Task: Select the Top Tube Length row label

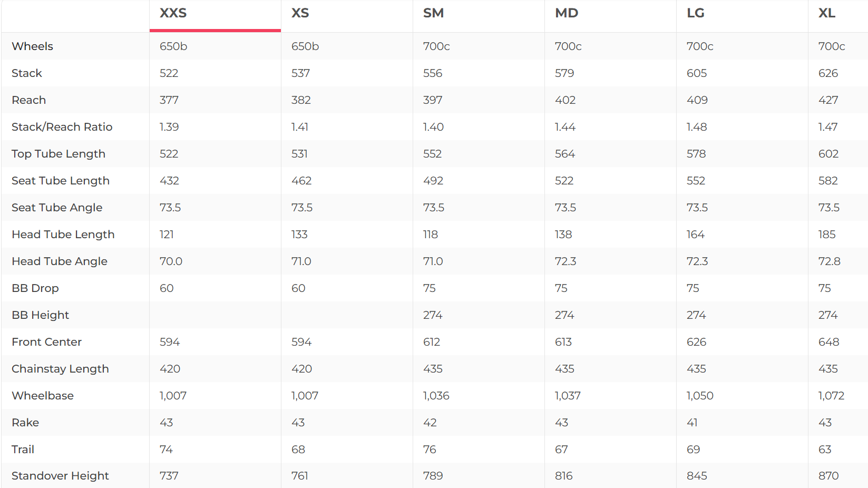Action: 58,154
